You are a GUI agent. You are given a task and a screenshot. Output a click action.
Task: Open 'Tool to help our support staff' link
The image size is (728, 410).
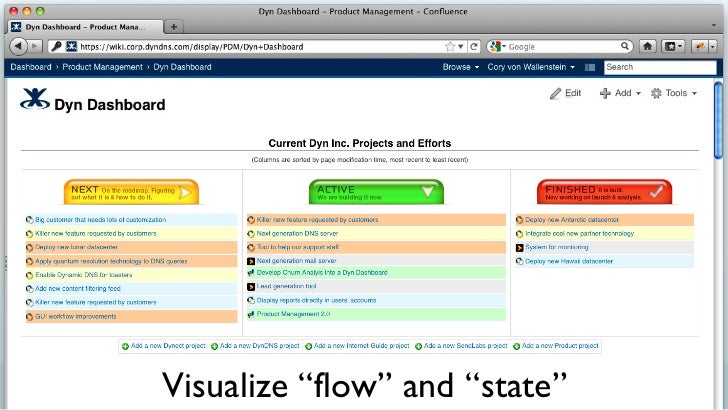tap(298, 247)
